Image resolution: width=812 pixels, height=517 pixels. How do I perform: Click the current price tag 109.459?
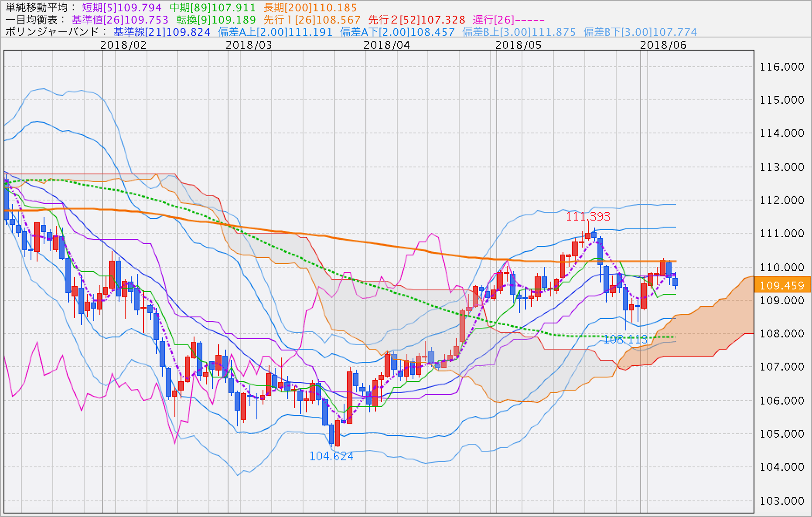click(x=782, y=285)
